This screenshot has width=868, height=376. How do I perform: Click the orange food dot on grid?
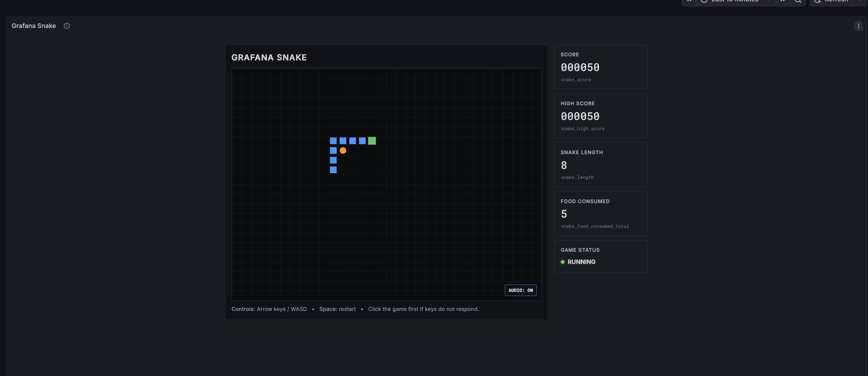click(x=343, y=151)
